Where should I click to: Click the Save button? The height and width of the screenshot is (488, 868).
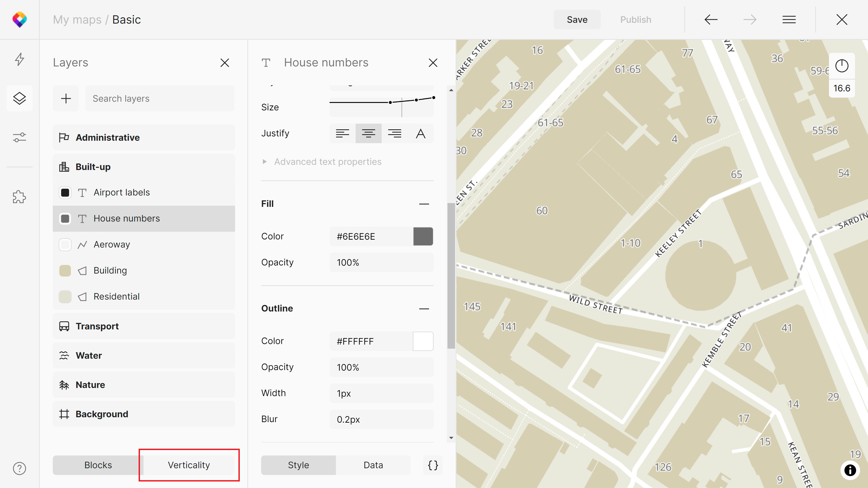(577, 20)
